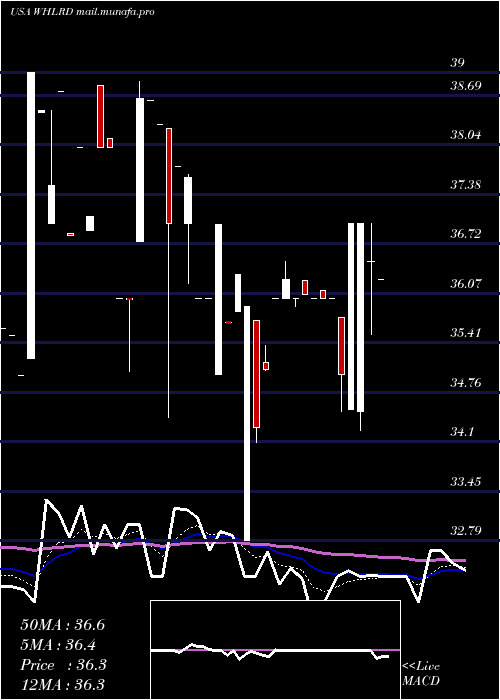Click the 38.04 price axis label
This screenshot has height=700, width=500.
(x=466, y=134)
